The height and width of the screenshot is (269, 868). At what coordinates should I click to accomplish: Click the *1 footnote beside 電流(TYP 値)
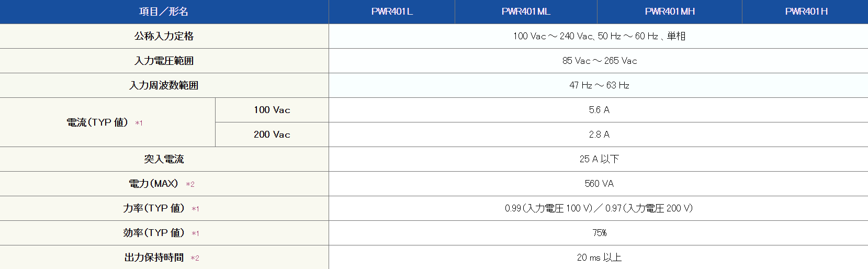click(139, 123)
